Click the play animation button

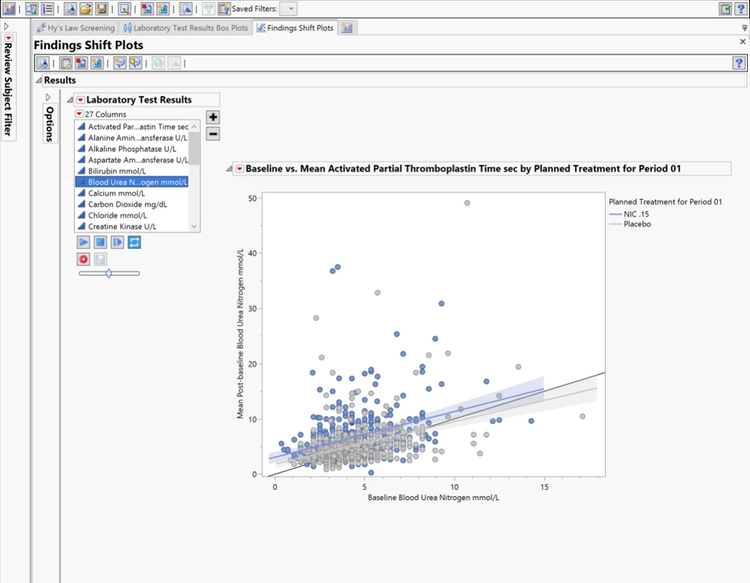84,242
